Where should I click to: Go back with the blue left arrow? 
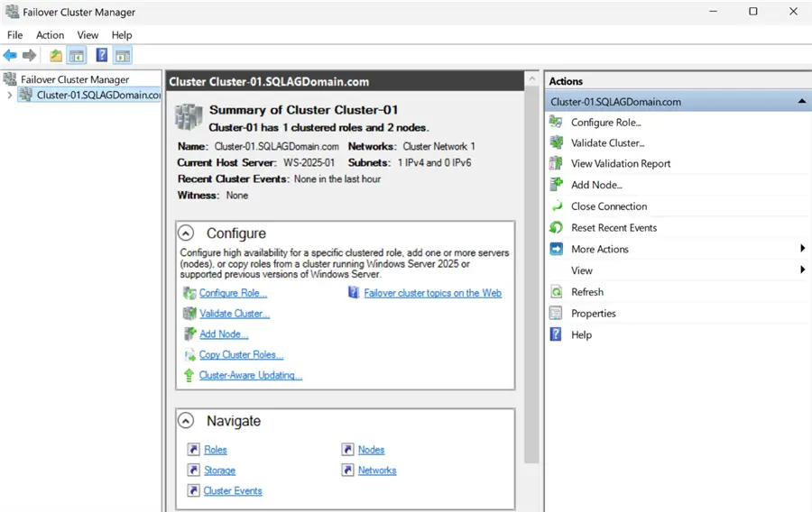[x=10, y=55]
